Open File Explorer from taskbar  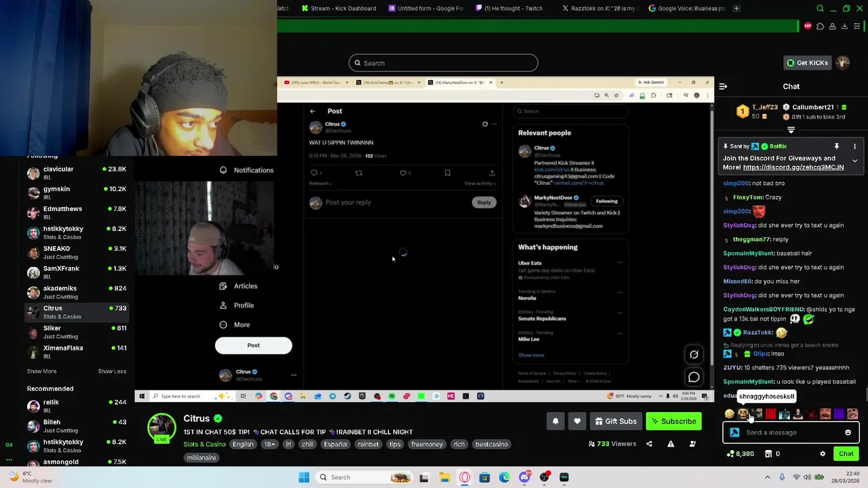click(444, 477)
